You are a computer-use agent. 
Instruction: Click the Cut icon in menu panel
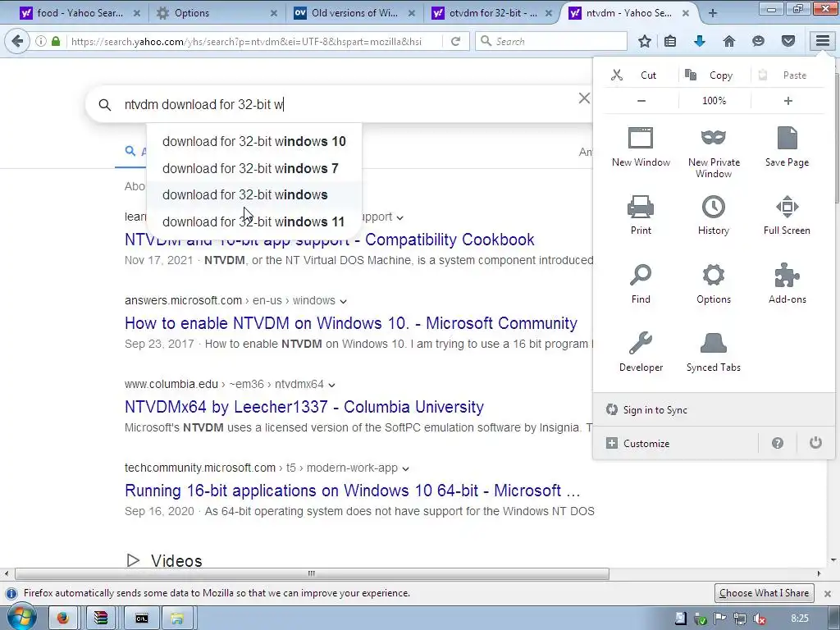point(617,75)
